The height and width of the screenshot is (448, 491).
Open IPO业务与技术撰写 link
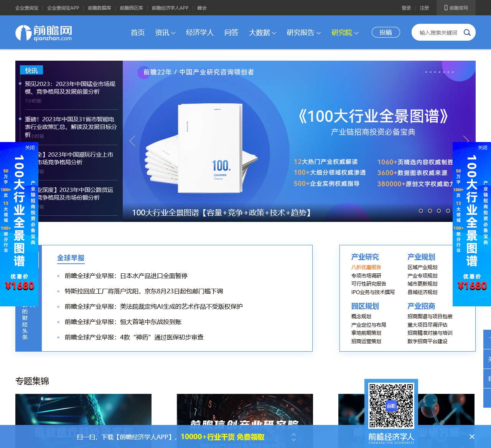[373, 292]
